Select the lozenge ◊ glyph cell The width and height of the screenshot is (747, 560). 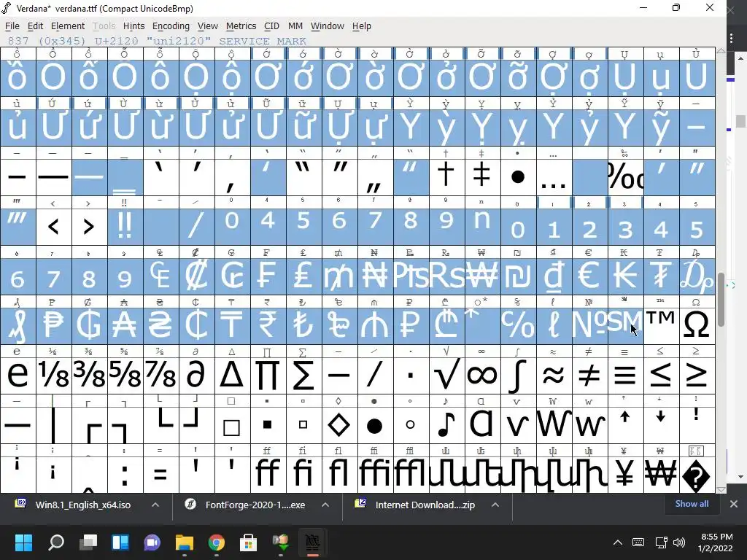coord(339,425)
